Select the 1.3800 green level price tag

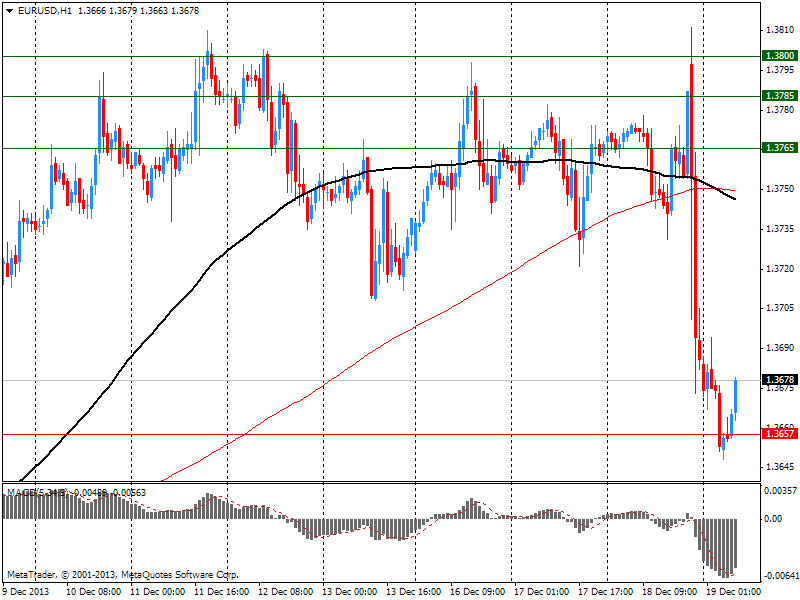click(x=780, y=57)
